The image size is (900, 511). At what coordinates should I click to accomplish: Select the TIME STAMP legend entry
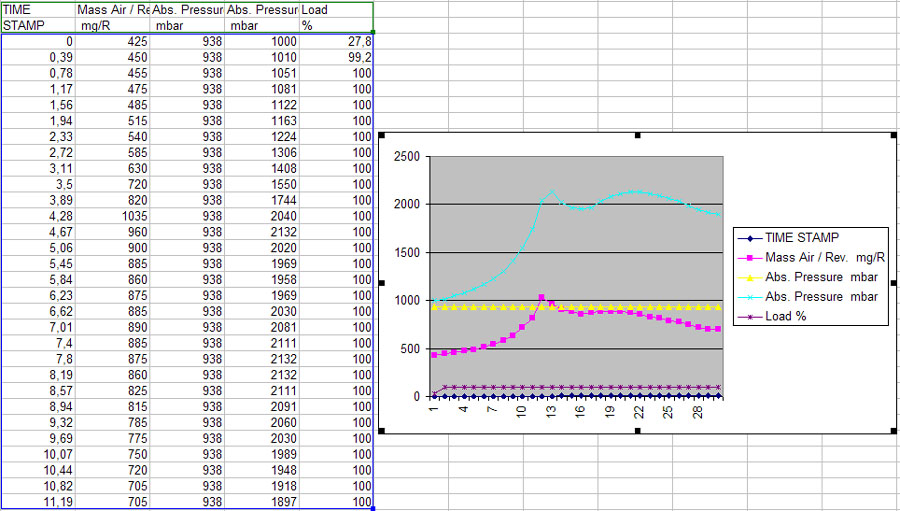(x=802, y=237)
